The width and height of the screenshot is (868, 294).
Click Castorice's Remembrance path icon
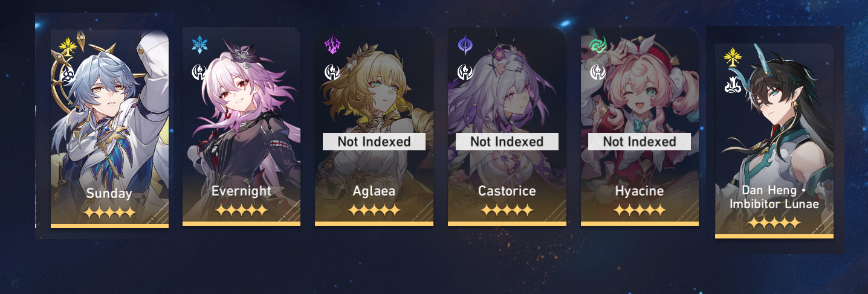click(465, 72)
